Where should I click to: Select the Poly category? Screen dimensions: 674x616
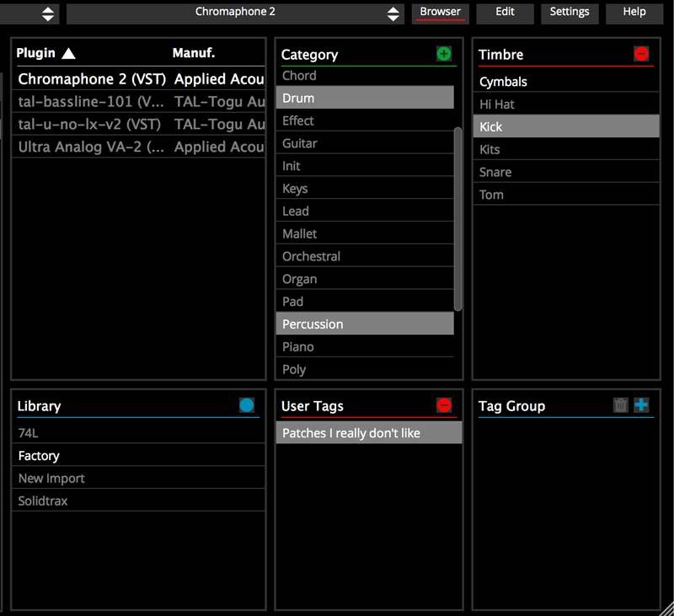(365, 369)
